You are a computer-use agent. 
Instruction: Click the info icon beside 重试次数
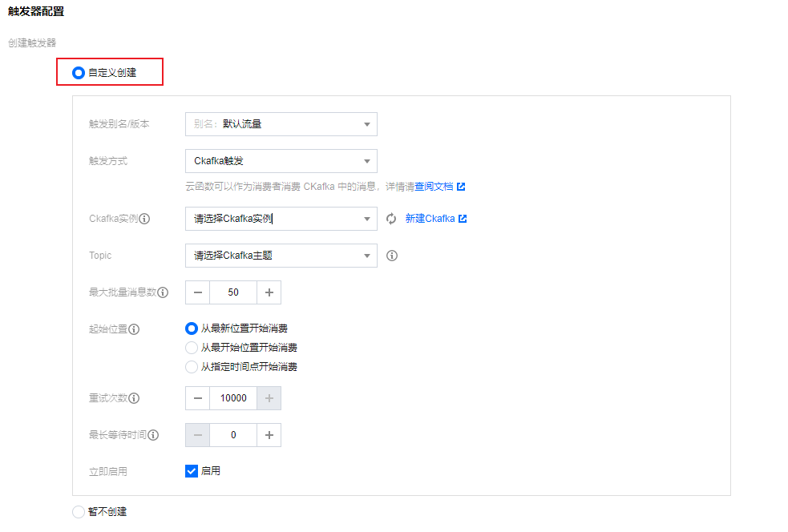pos(134,398)
